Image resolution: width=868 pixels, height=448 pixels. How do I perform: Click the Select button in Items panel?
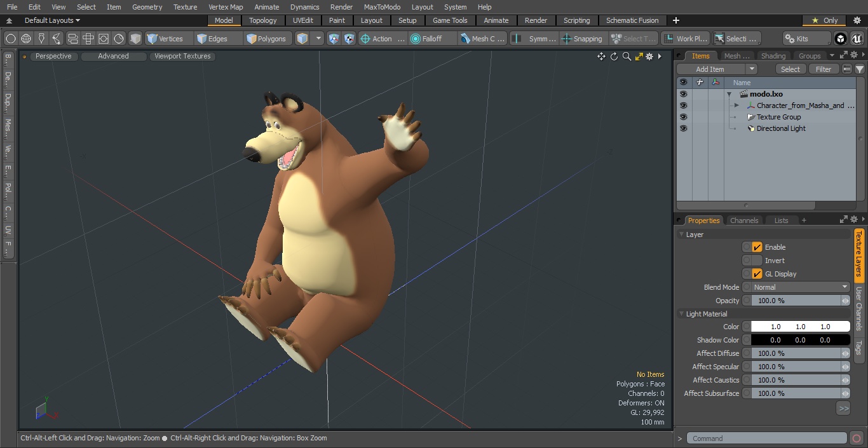point(790,69)
